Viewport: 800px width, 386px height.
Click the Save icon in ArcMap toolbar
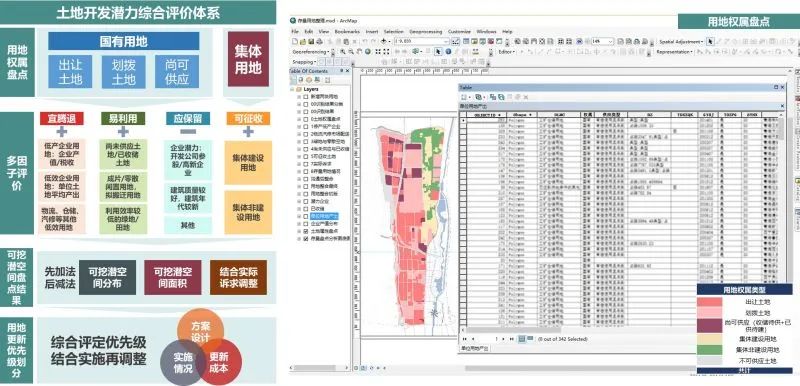pyautogui.click(x=311, y=41)
